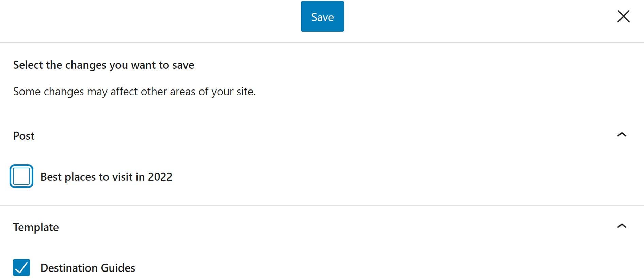Click the 'Destination Guides' label text
This screenshot has width=644, height=279.
(x=88, y=268)
